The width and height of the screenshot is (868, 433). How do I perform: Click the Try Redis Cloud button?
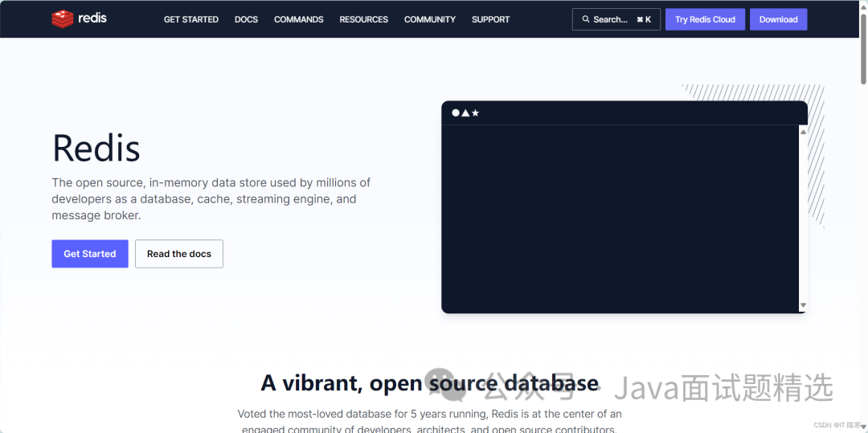tap(706, 19)
